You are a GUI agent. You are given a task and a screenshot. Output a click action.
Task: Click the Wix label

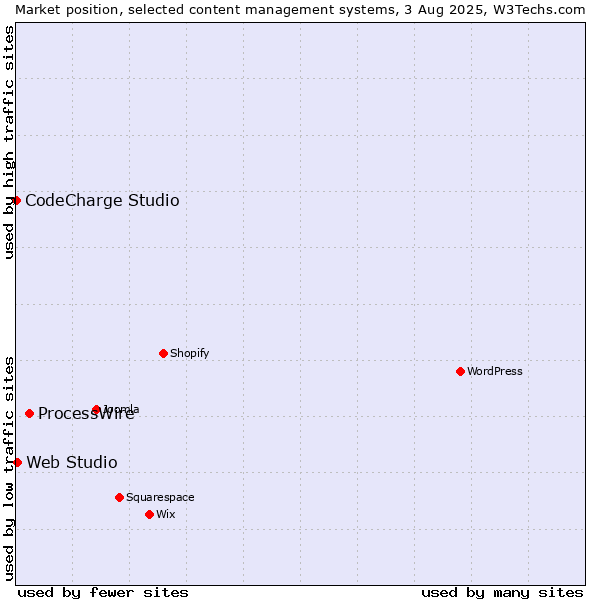[166, 514]
